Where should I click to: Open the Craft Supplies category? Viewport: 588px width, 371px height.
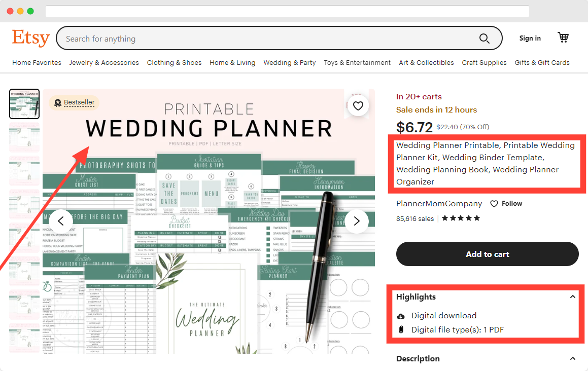[484, 62]
